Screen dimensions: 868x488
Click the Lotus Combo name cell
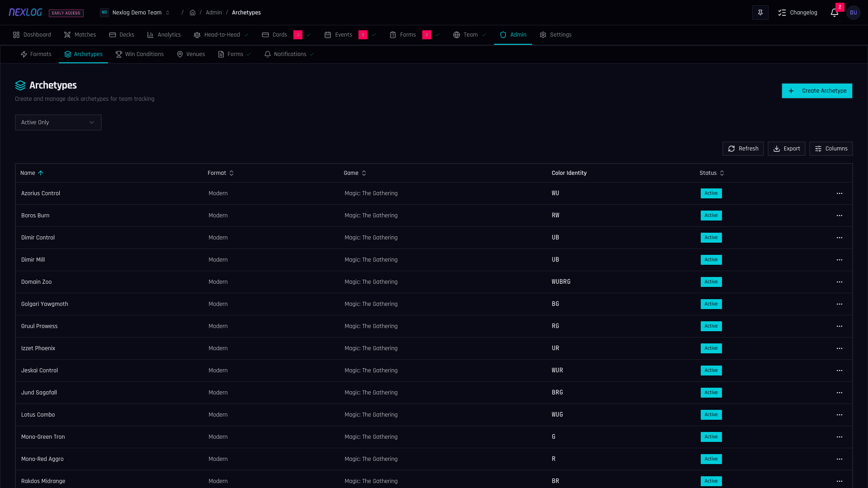pos(38,415)
